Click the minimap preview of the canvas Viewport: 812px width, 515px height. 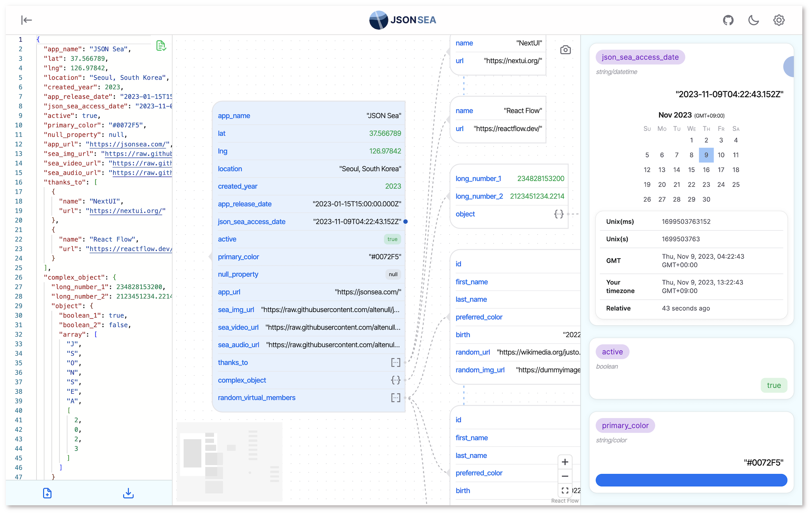(229, 461)
